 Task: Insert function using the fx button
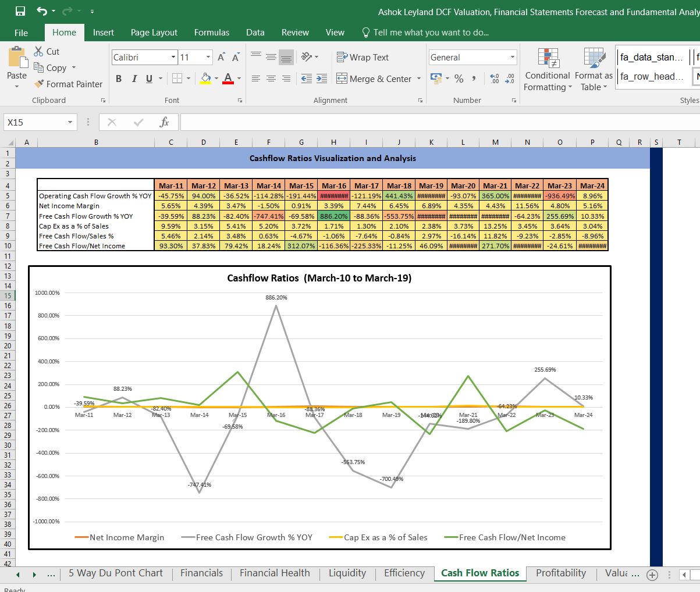click(165, 122)
